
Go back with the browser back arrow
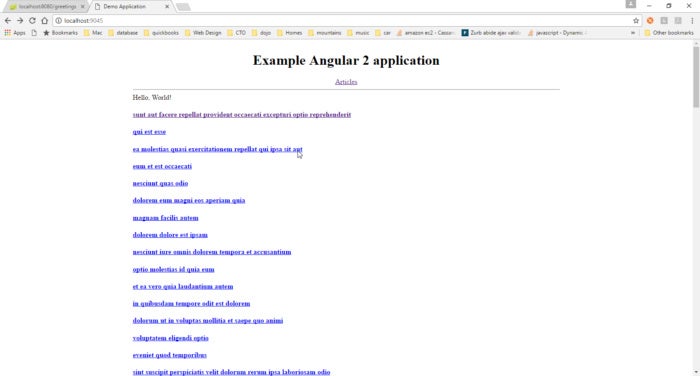8,21
